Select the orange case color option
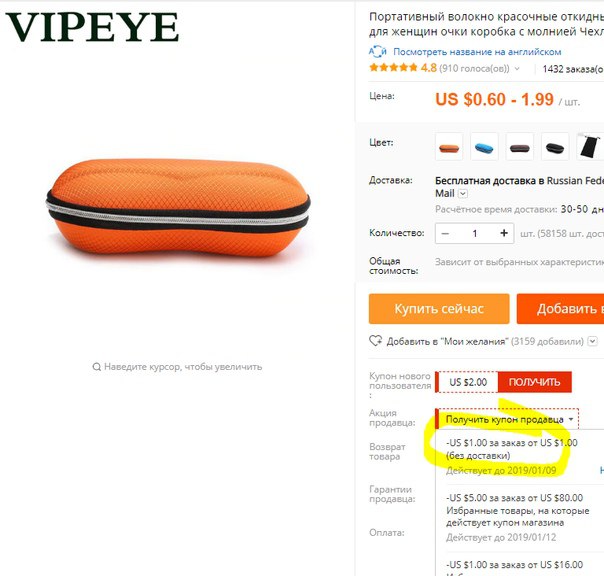Screen dimensions: 604x576 tap(449, 147)
